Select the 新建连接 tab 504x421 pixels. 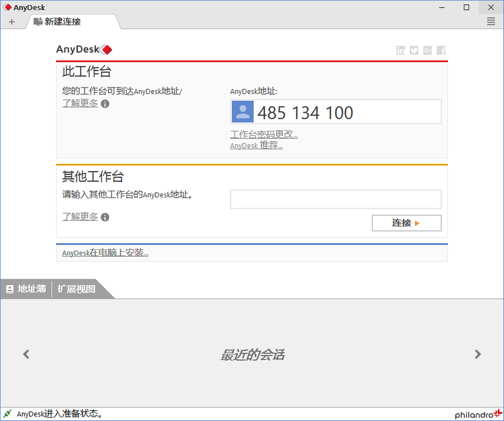[73, 21]
